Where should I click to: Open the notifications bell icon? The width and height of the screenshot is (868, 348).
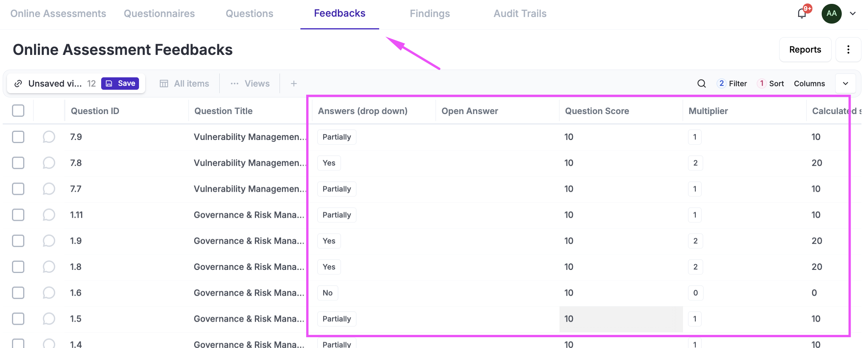[802, 14]
